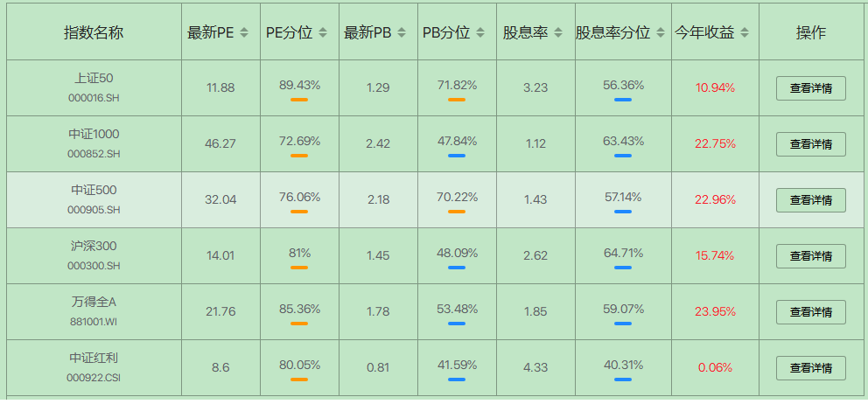Click 查看详情 button for 上证50
Screen dimensions: 868x404
tap(810, 88)
